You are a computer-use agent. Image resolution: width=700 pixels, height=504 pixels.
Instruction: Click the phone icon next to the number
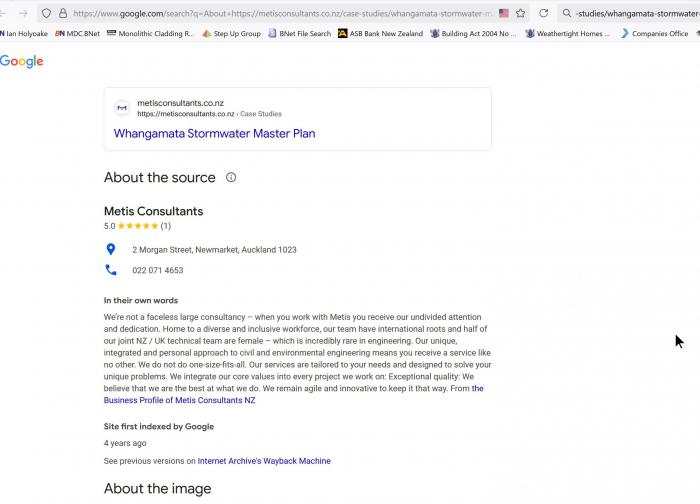[111, 270]
